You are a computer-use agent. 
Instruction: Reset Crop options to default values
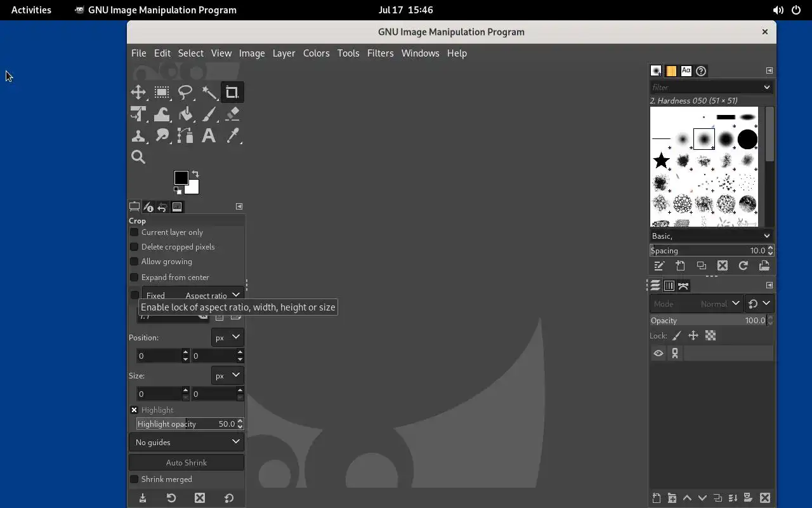pyautogui.click(x=229, y=498)
